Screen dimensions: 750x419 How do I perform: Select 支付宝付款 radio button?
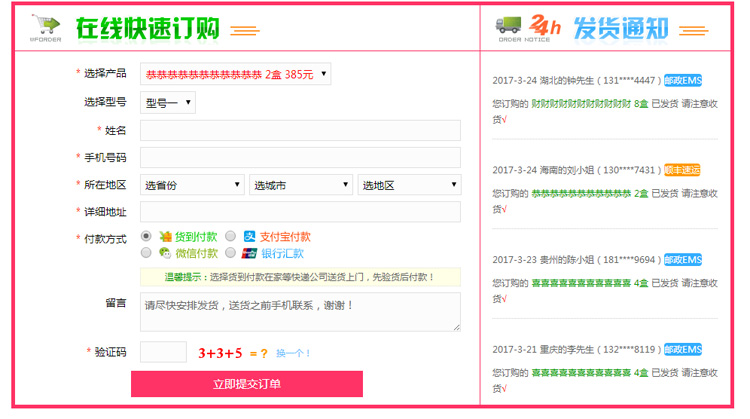coord(231,236)
